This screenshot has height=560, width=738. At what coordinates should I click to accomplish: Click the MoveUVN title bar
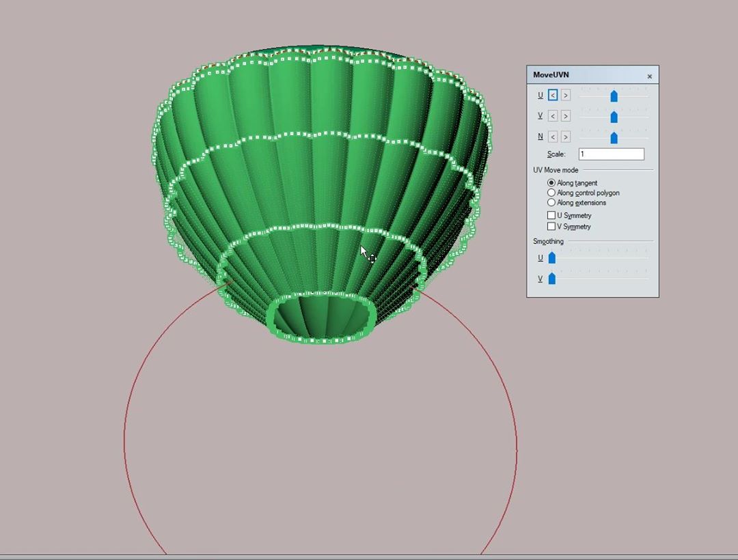point(592,75)
